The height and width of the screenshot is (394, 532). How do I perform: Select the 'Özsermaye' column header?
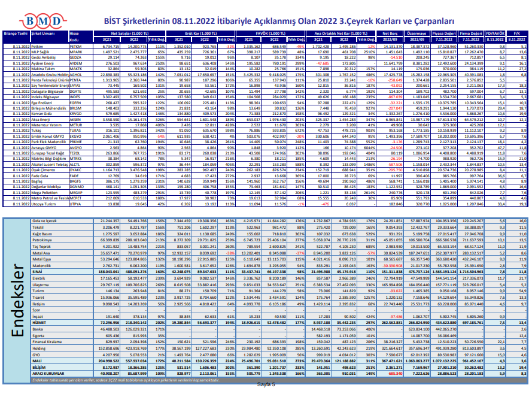coord(417,34)
